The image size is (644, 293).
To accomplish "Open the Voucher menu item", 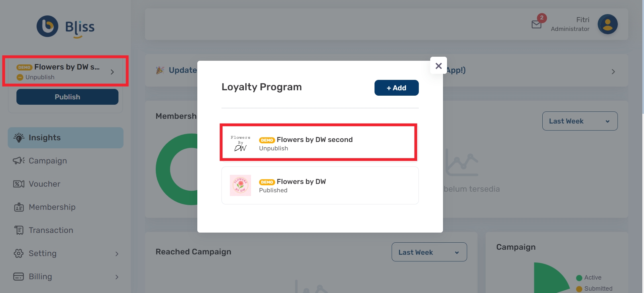I will (x=44, y=184).
